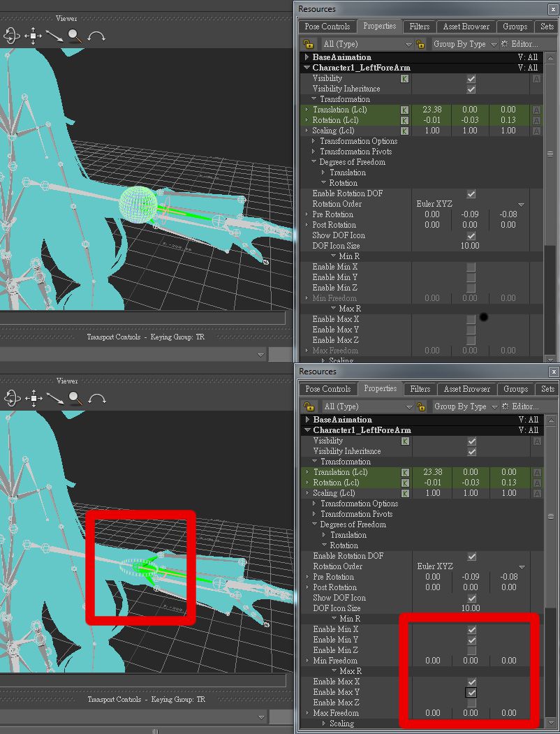Image resolution: width=560 pixels, height=734 pixels.
Task: Click scrollbar thumb in lower Resources panel
Action: [x=551, y=516]
